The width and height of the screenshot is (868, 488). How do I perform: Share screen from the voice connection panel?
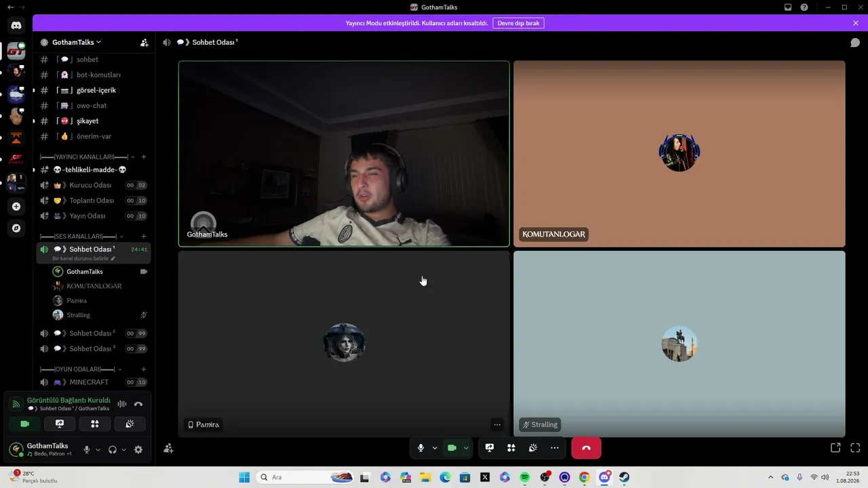60,424
